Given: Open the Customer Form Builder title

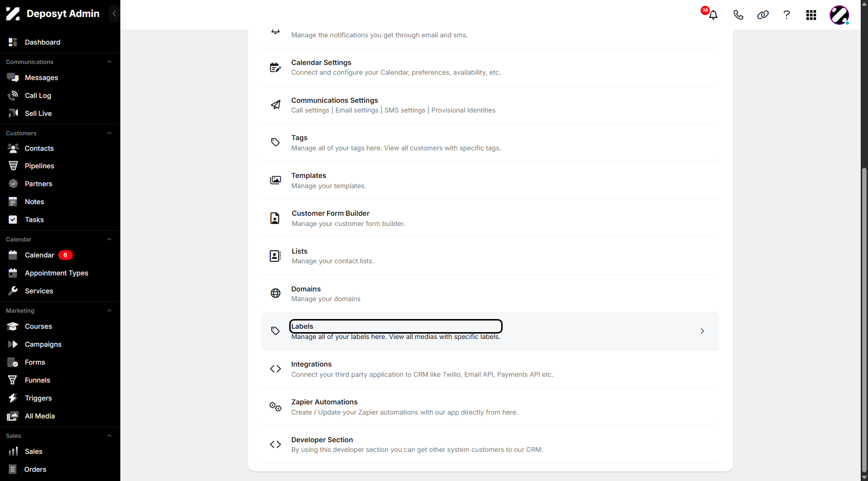Looking at the screenshot, I should pos(330,213).
